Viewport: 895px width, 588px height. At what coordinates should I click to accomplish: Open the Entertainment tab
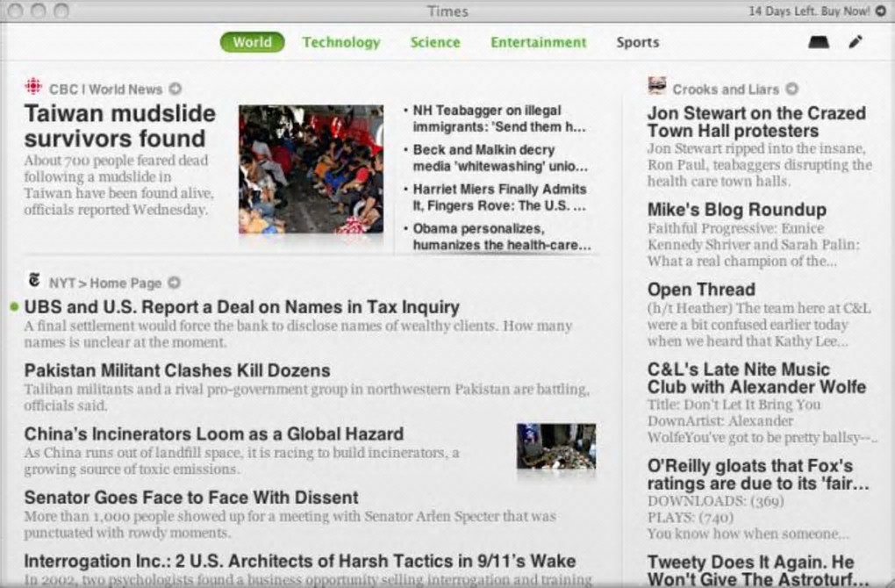tap(538, 42)
